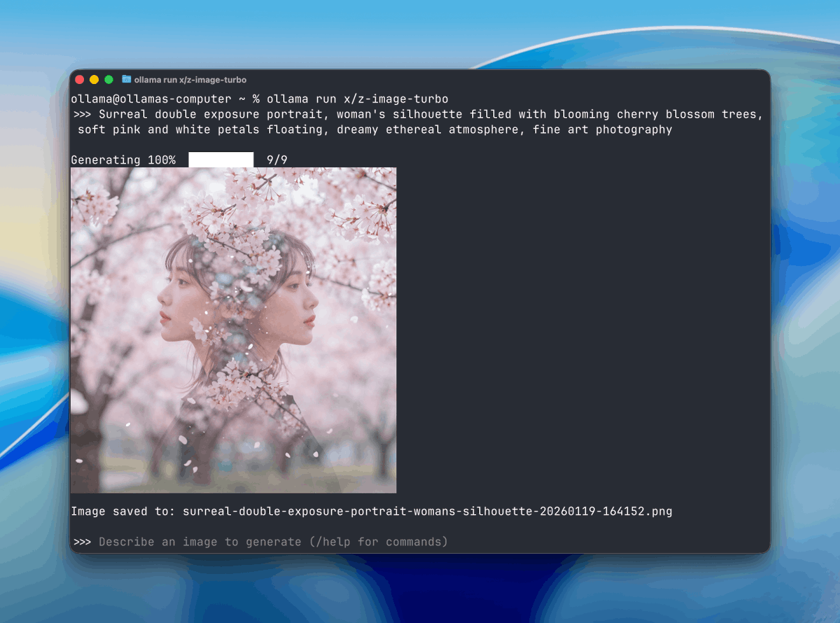Screen dimensions: 840x623
Task: Click the >>> prompt marker
Action: click(82, 541)
